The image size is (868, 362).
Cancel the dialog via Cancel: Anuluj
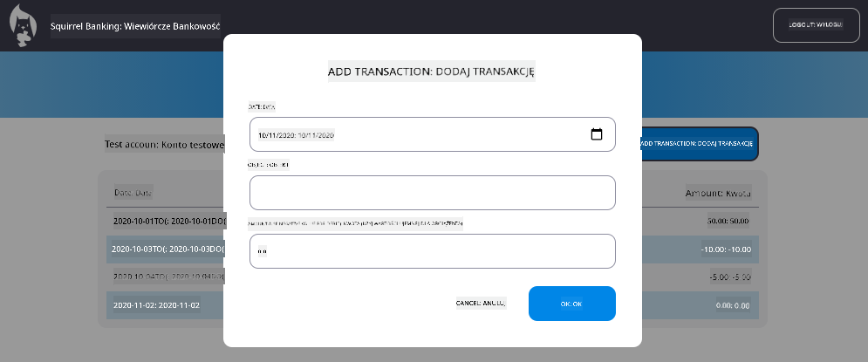pyautogui.click(x=480, y=304)
